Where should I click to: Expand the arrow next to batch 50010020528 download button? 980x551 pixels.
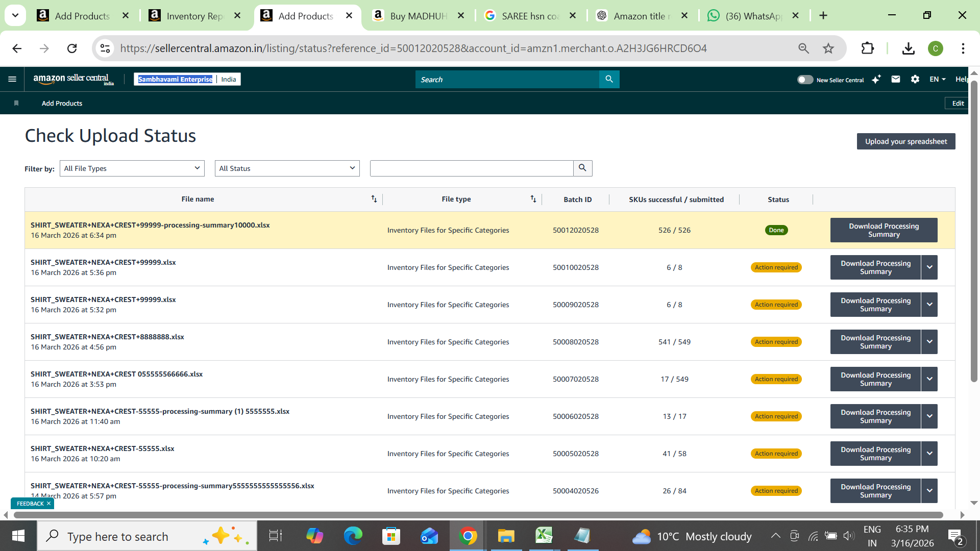click(929, 267)
